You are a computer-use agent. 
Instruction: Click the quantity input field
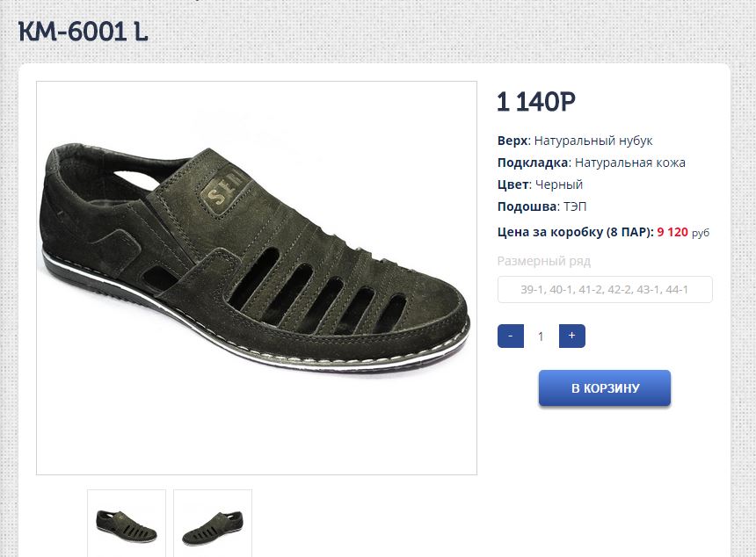coord(542,336)
